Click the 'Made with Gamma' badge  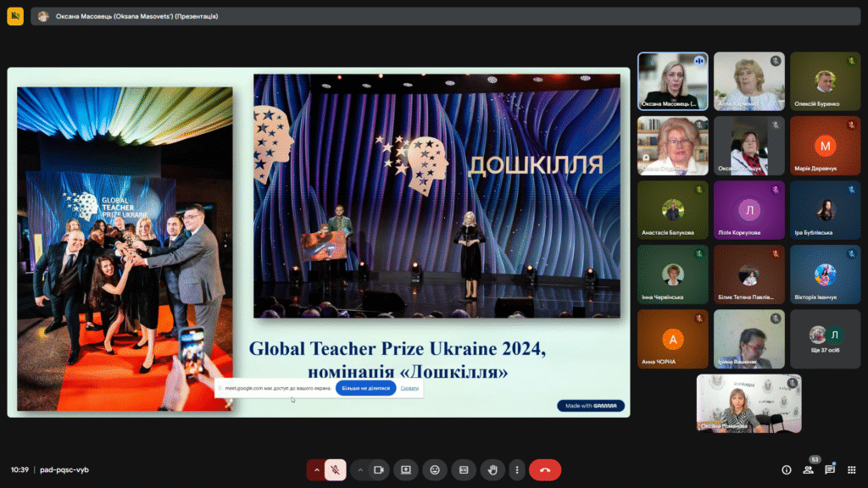(591, 406)
